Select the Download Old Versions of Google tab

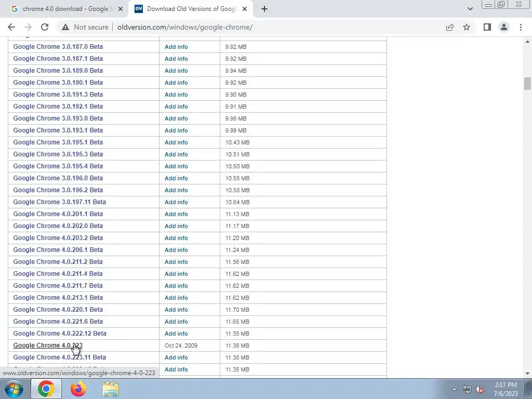pos(191,9)
